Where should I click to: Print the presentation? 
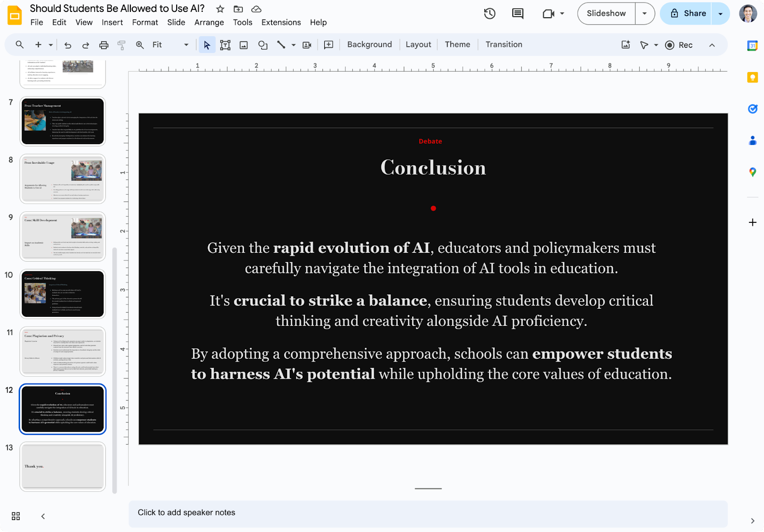point(104,44)
